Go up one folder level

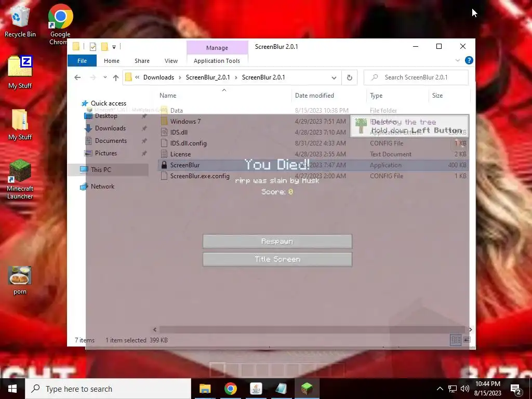(116, 78)
